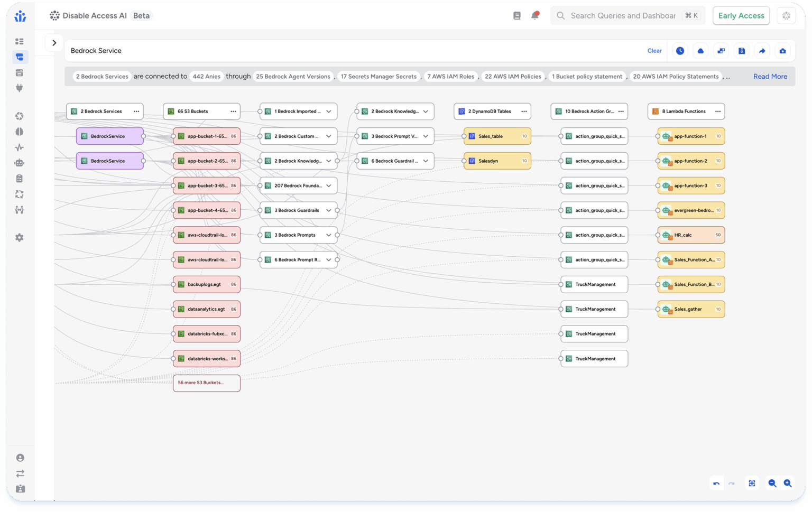The width and height of the screenshot is (812, 512).
Task: Click the fit-to-screen graph icon
Action: tap(752, 483)
